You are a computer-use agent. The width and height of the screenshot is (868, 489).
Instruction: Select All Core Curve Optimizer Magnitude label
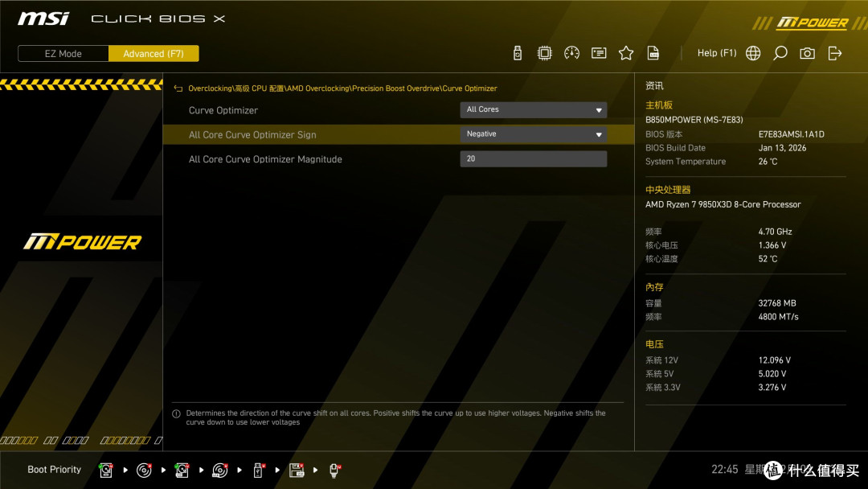[x=265, y=159]
